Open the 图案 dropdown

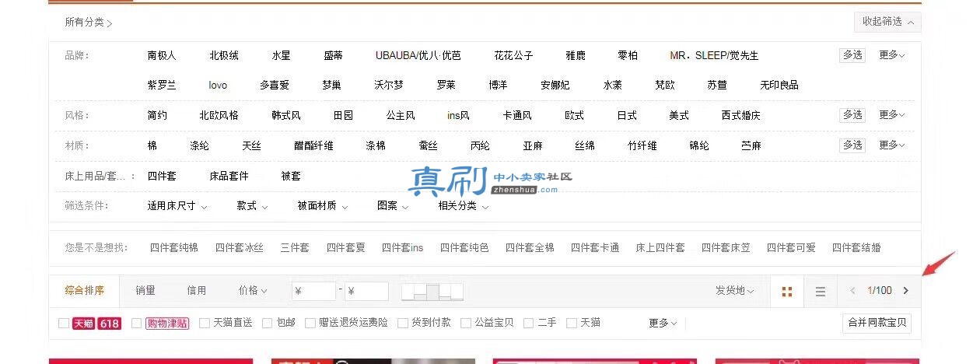(x=393, y=206)
